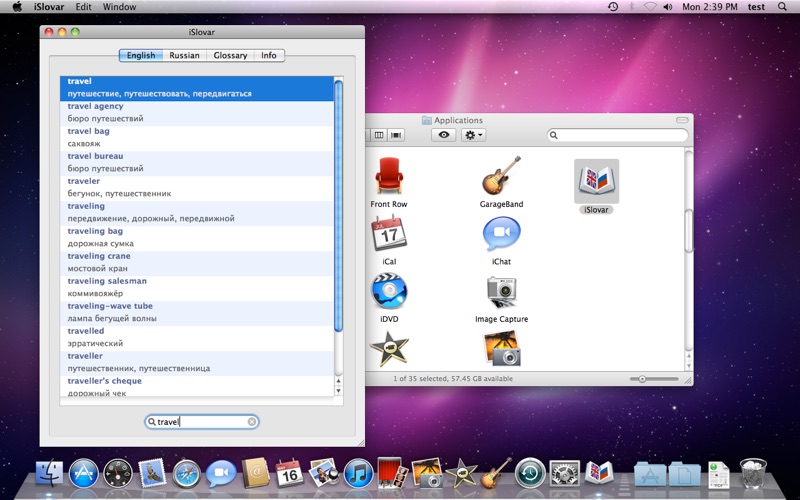
Task: Open the iSlovar menu in menu bar
Action: click(49, 7)
